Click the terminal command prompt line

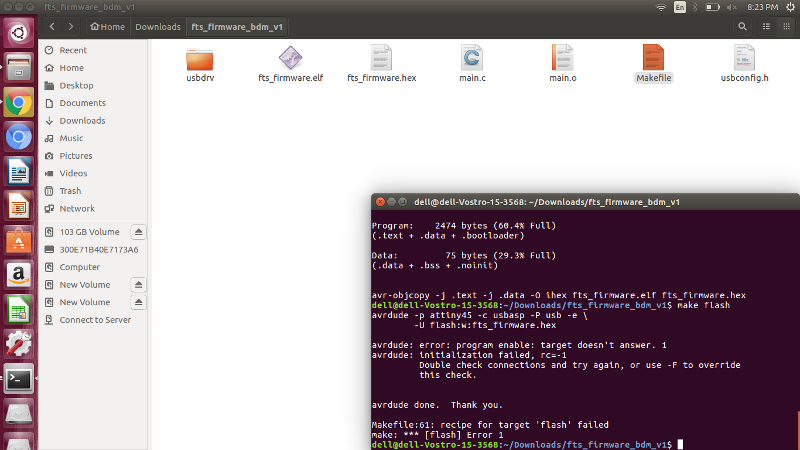[x=528, y=445]
